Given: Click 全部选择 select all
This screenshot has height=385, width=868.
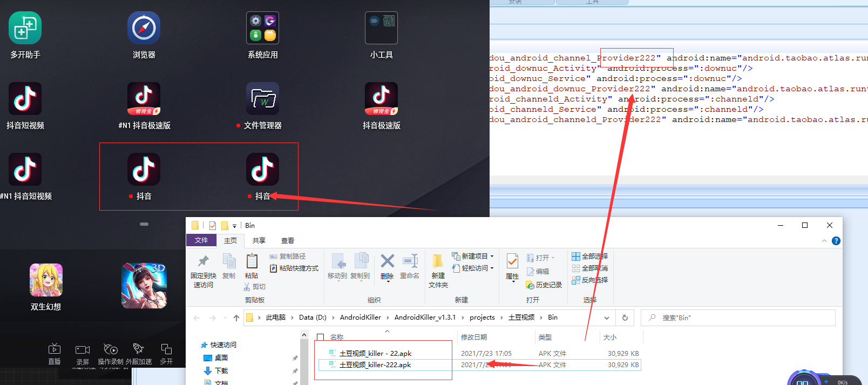Looking at the screenshot, I should [589, 256].
